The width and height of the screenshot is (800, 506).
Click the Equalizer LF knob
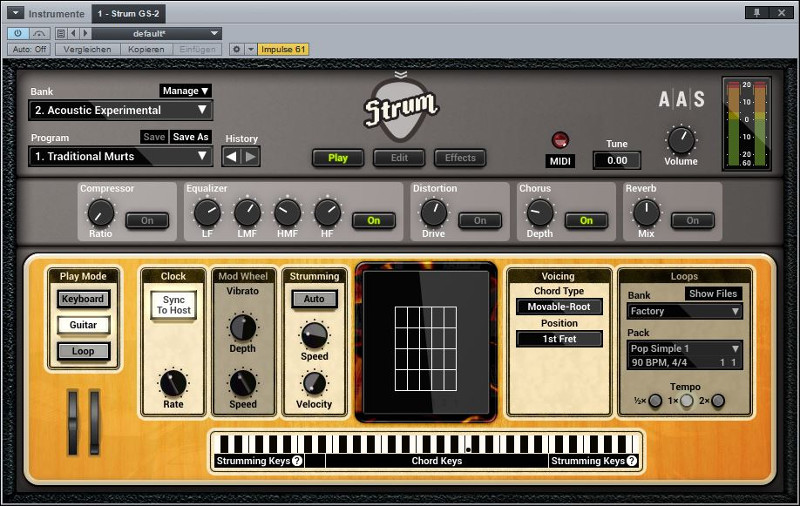pos(207,213)
